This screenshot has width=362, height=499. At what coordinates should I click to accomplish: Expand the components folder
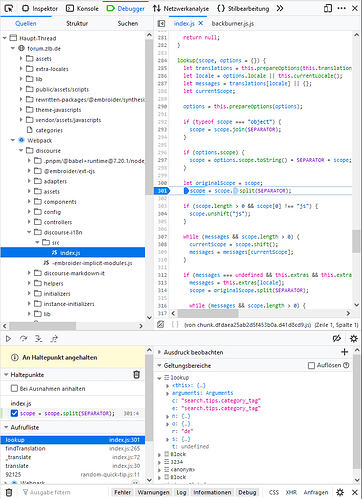29,201
